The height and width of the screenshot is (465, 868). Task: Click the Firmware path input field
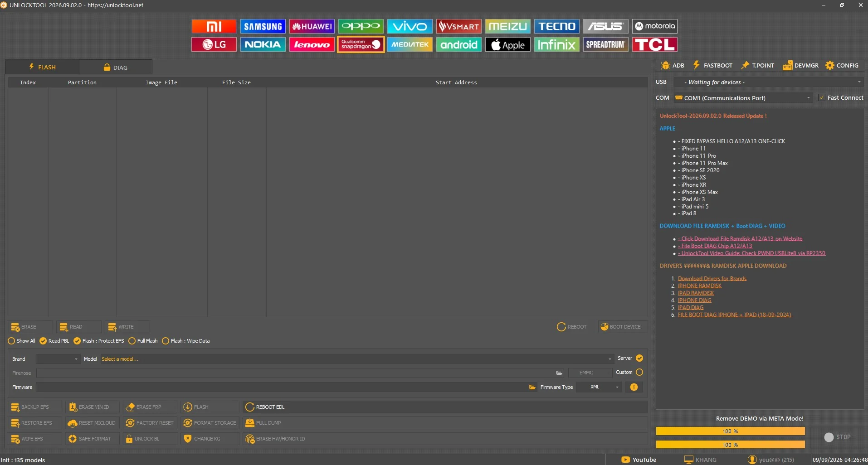coord(281,387)
